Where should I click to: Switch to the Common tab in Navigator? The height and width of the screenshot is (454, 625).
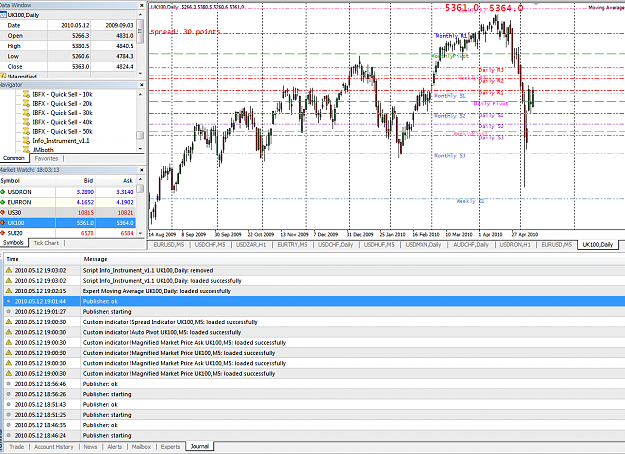pyautogui.click(x=14, y=158)
